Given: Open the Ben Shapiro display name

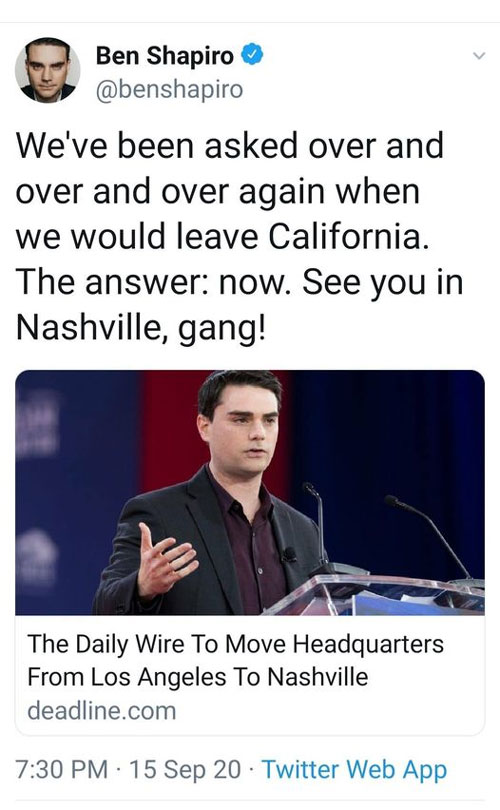Looking at the screenshot, I should click(x=165, y=56).
